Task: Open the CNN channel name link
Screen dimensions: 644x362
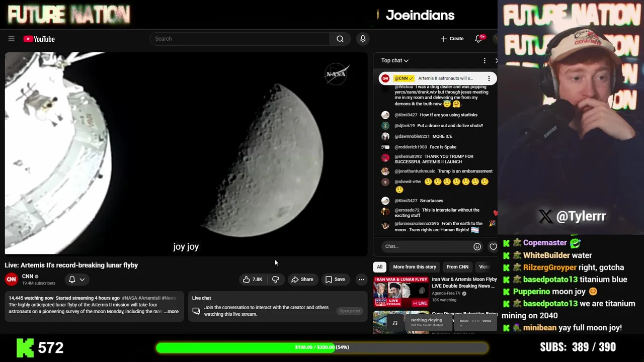Action: 28,276
